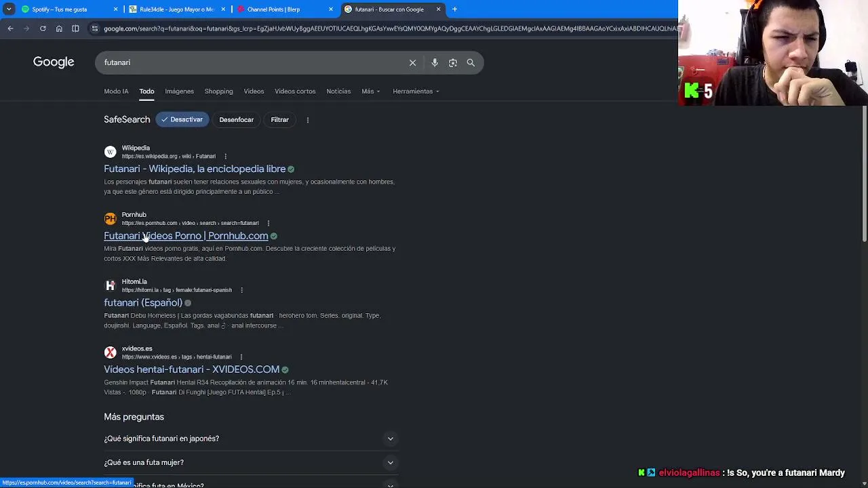Submit search with the magnifier icon
The width and height of the screenshot is (868, 488).
pos(471,62)
